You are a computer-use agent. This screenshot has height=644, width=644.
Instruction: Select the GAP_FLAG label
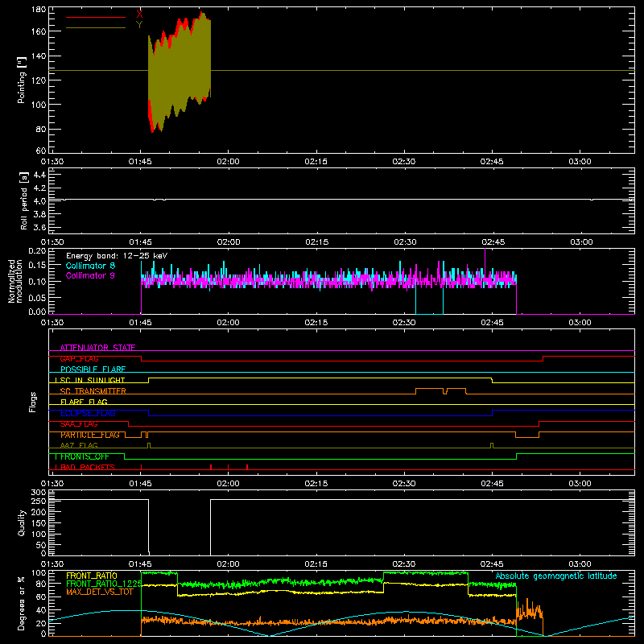(79, 358)
